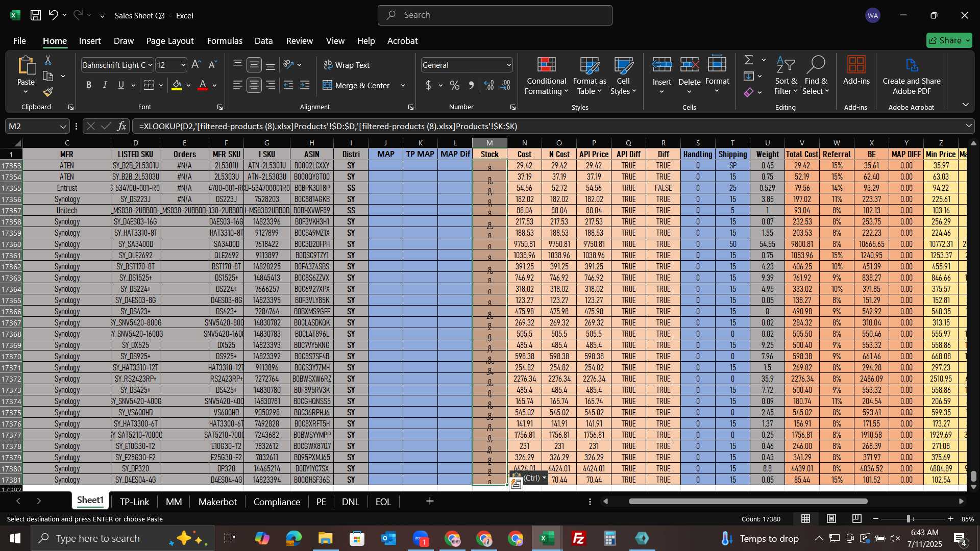Image resolution: width=980 pixels, height=551 pixels.
Task: Toggle Underline formatting
Action: pos(121,85)
